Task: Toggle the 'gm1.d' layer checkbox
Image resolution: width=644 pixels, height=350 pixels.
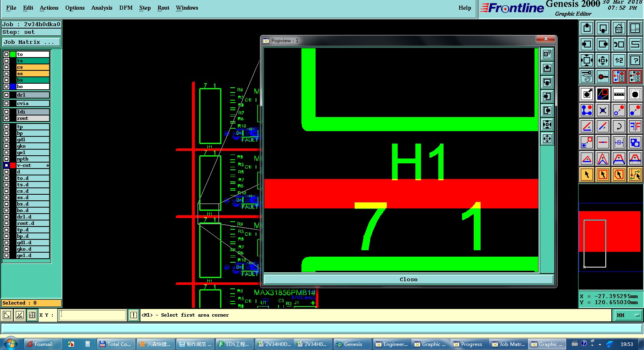Action: [6, 255]
